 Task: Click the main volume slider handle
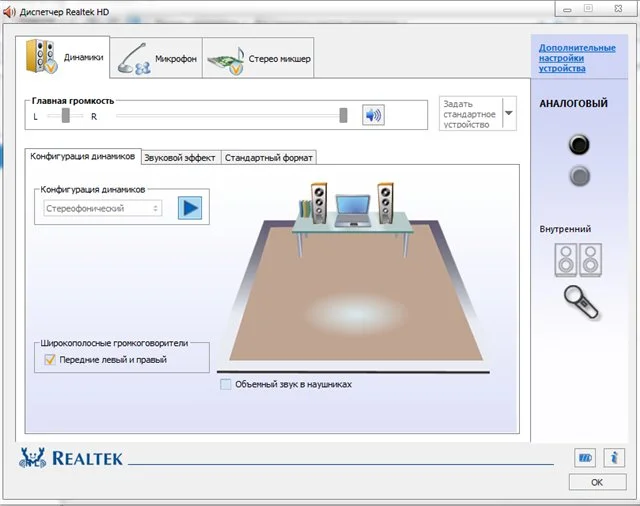(343, 115)
